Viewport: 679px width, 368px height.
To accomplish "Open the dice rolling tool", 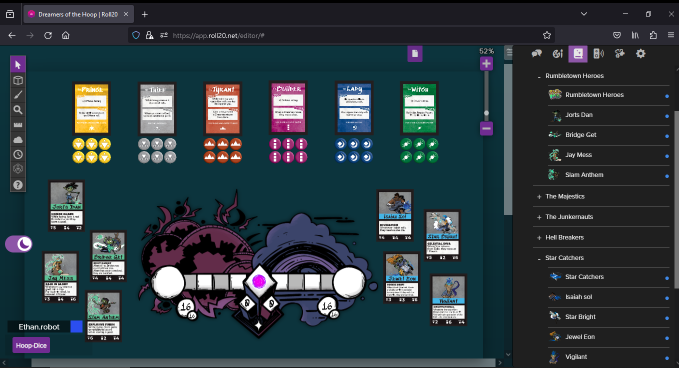I will click(x=18, y=169).
